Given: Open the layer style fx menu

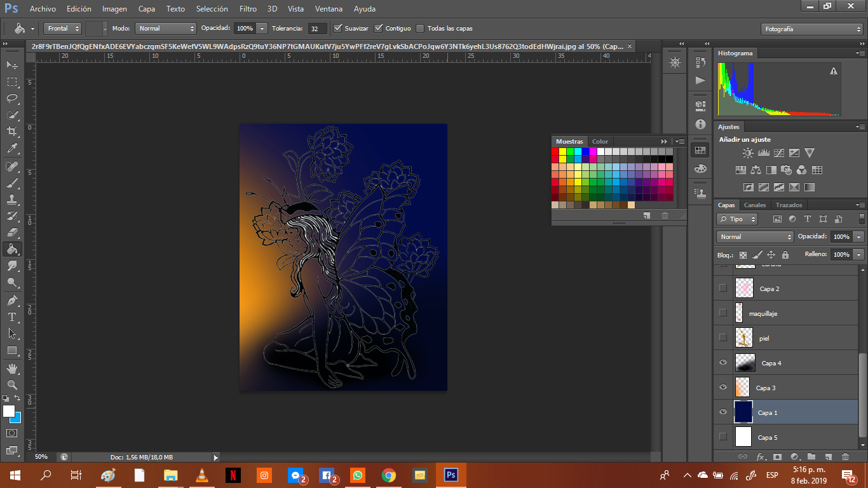Looking at the screenshot, I should point(760,457).
